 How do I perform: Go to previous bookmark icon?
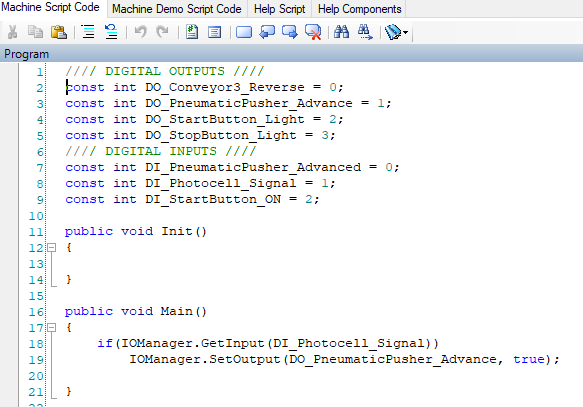coord(267,32)
